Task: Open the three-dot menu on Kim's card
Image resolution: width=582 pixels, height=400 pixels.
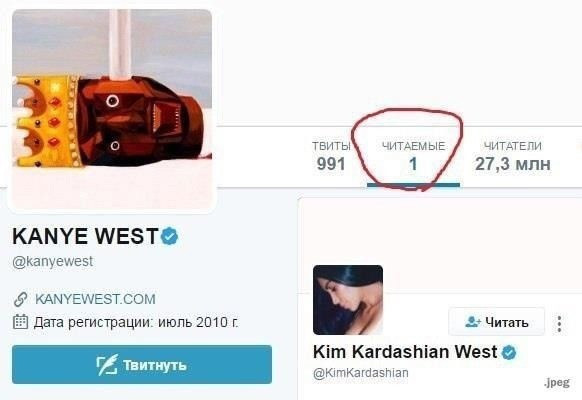Action: (x=559, y=324)
